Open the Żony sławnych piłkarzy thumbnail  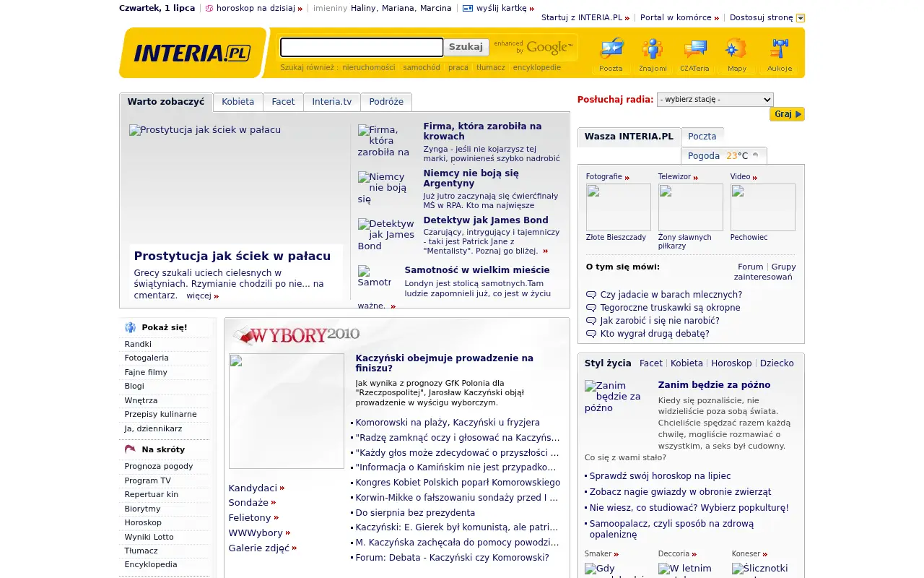point(690,207)
